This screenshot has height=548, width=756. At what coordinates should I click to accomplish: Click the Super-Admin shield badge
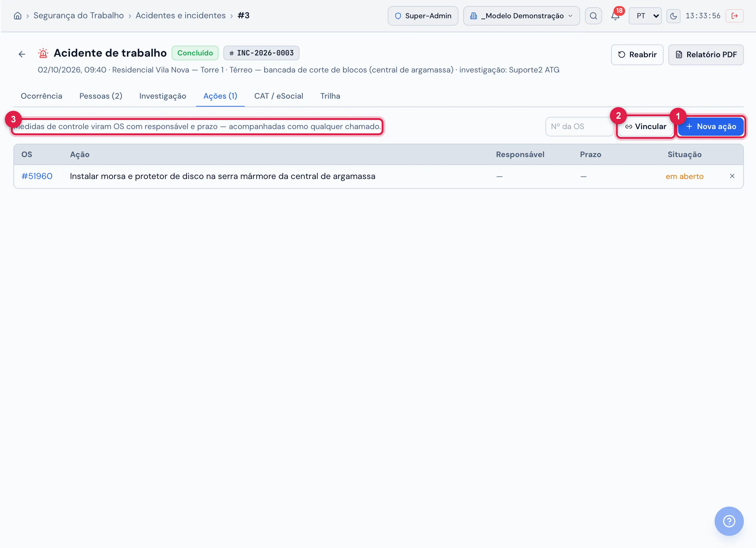pyautogui.click(x=423, y=16)
